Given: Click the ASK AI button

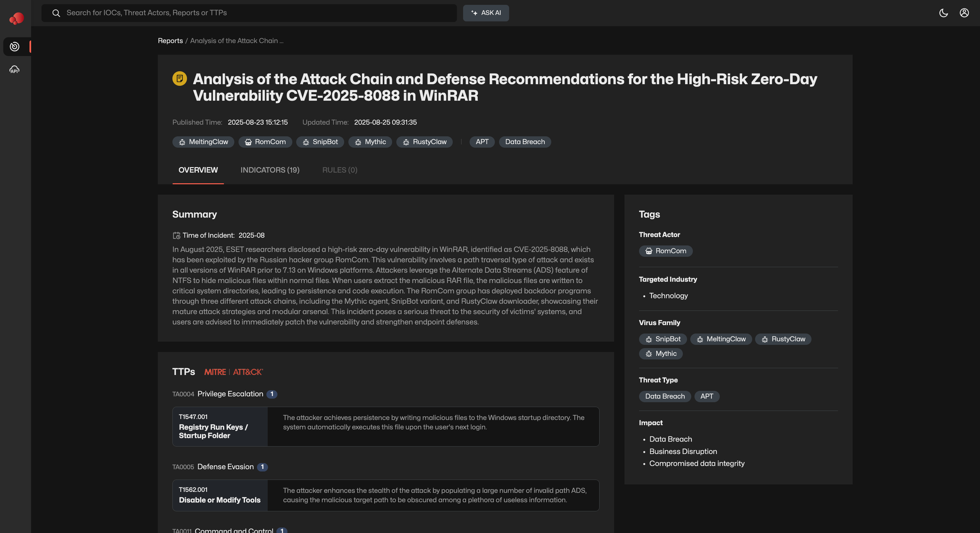Looking at the screenshot, I should coord(485,13).
